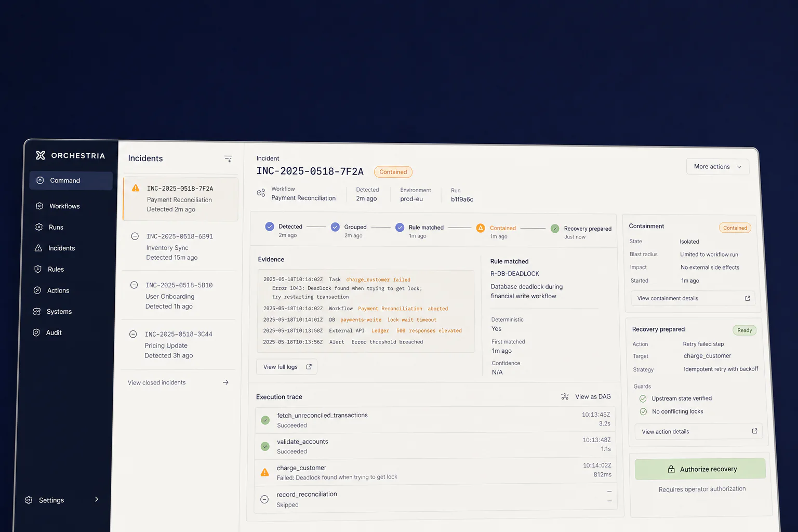The height and width of the screenshot is (532, 798).
Task: Open View full logs button
Action: click(x=287, y=367)
